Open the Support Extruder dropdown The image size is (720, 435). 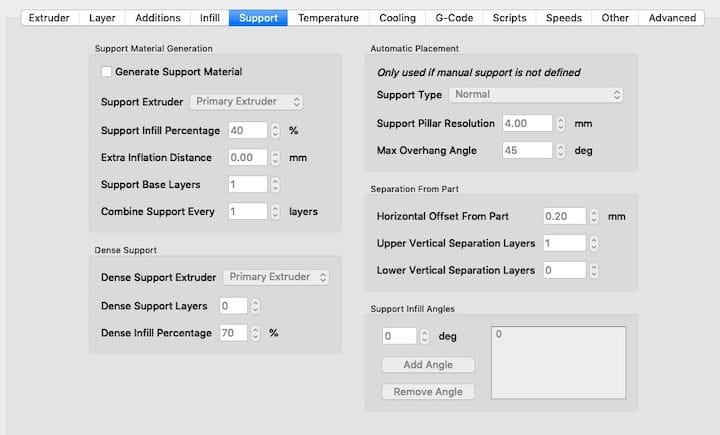[248, 102]
